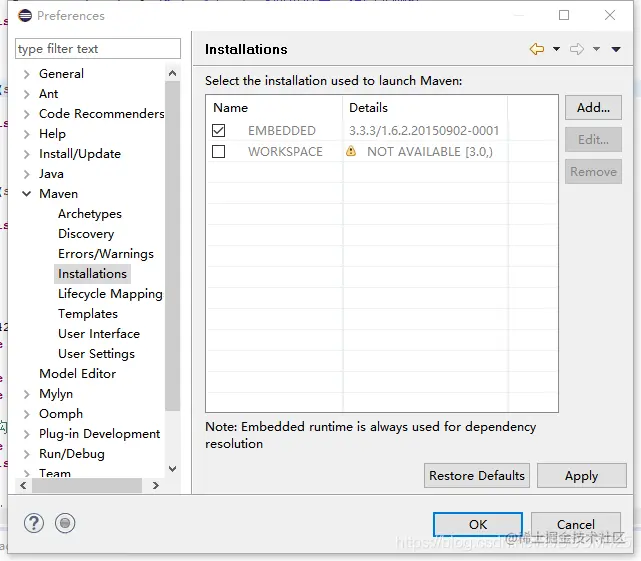Image resolution: width=641 pixels, height=561 pixels.
Task: Click tree scrollbar down arrow
Action: pyautogui.click(x=173, y=469)
